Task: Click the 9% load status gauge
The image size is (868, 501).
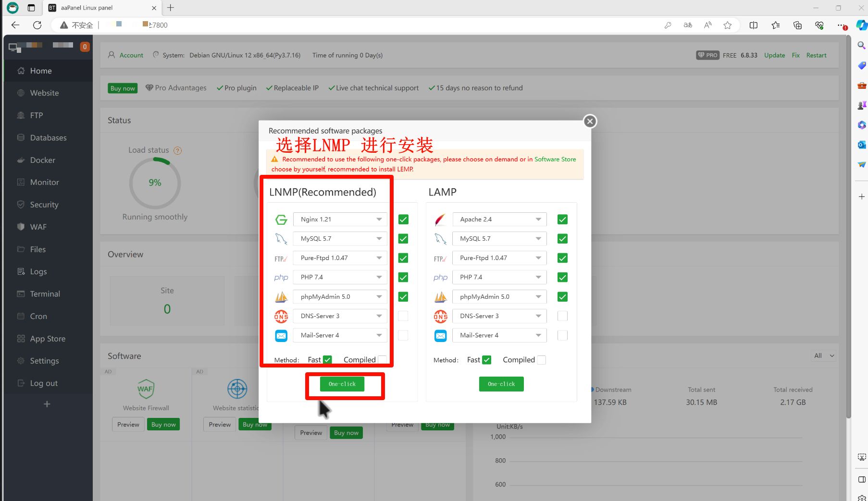Action: (x=155, y=183)
